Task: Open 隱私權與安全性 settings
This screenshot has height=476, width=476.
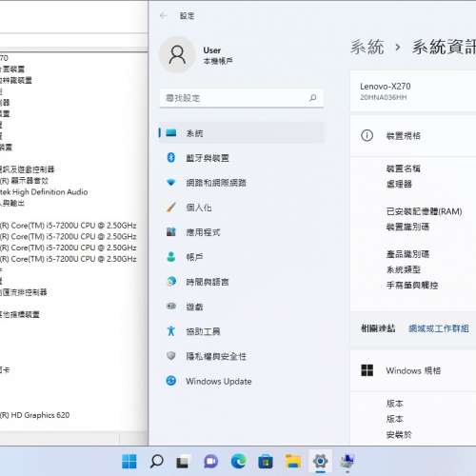Action: point(242,356)
